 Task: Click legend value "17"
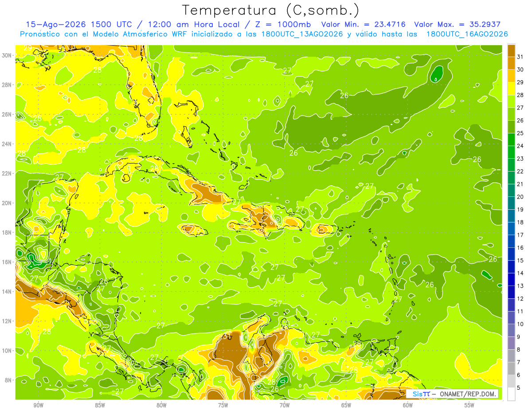pos(520,235)
